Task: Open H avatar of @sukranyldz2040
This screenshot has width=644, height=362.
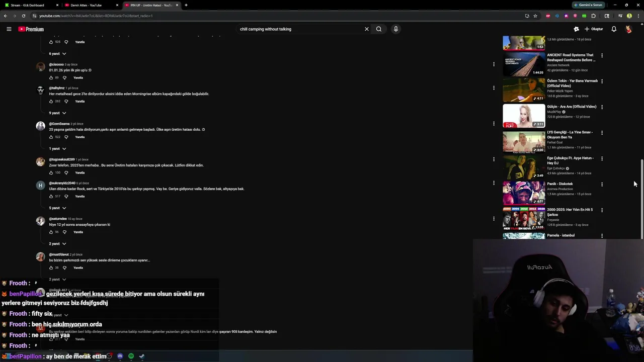Action: [x=40, y=186]
